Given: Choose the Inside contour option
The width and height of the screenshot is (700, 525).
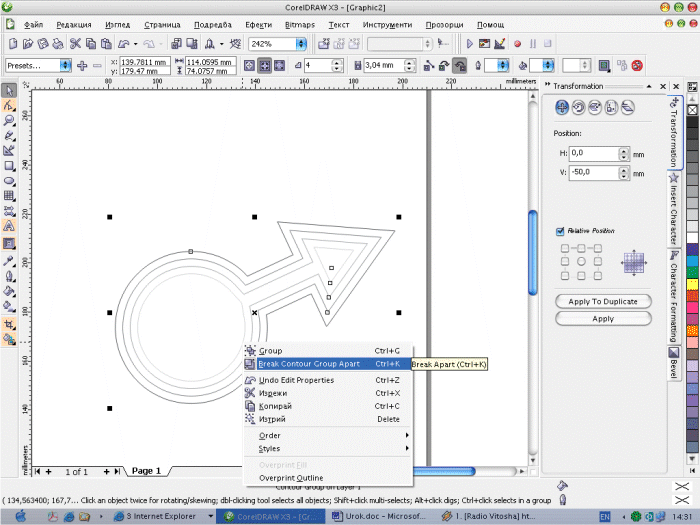Looking at the screenshot, I should click(265, 66).
